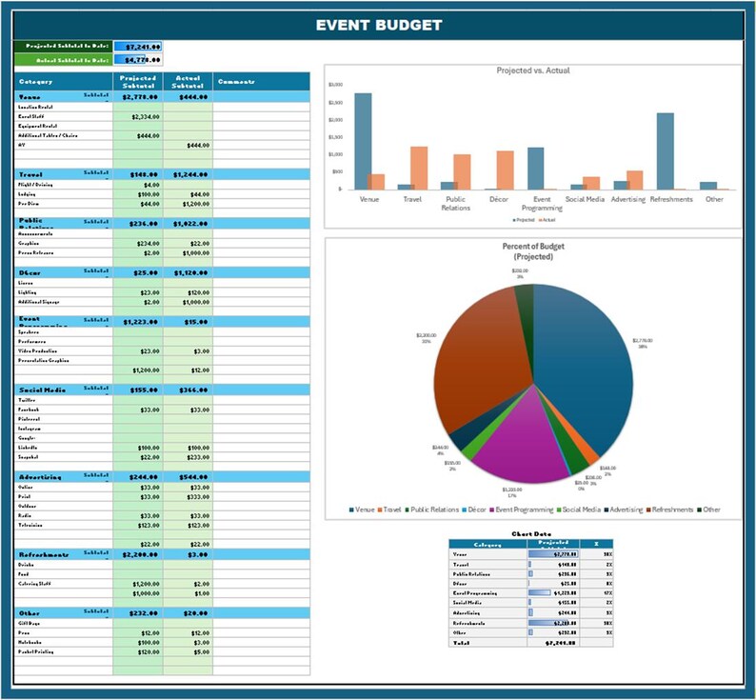Click the Projected vs. Actual chart title
756x700 pixels.
click(533, 70)
